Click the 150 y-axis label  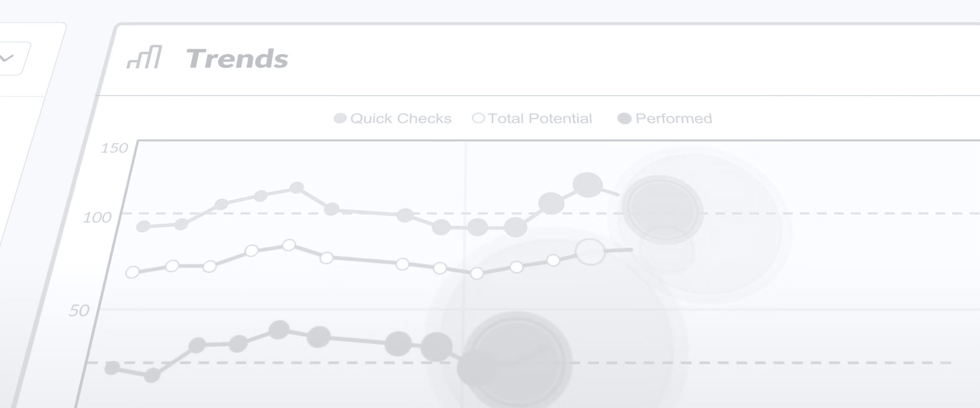point(114,148)
